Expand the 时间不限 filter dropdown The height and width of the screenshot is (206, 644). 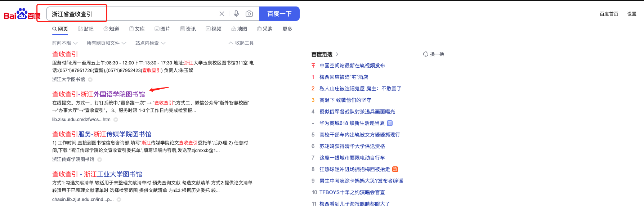(x=65, y=43)
